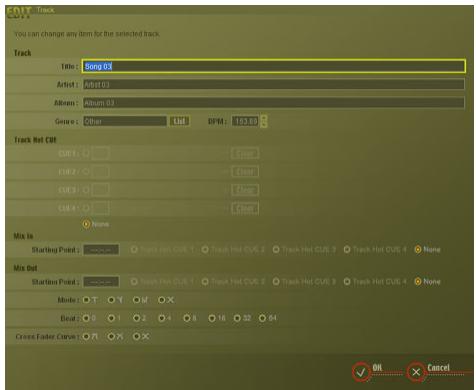The height and width of the screenshot is (390, 476).
Task: Select Mix In Track Hot CUE 4
Action: (x=347, y=249)
